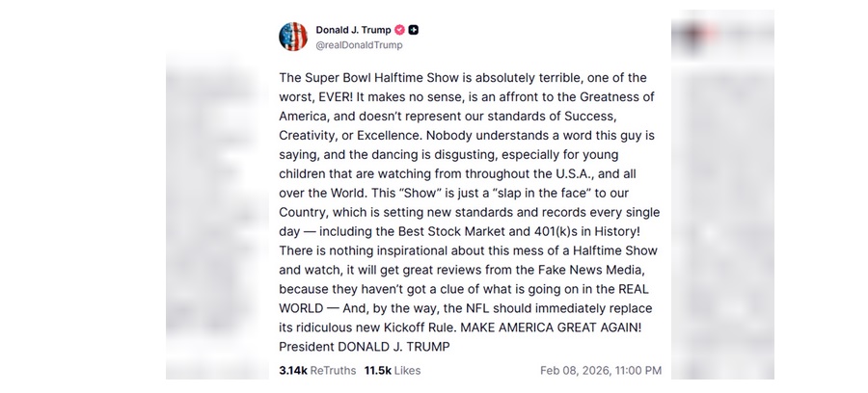Open the @realDonaldTrump handle link
Viewport: 868px width, 393px height.
[x=359, y=45]
